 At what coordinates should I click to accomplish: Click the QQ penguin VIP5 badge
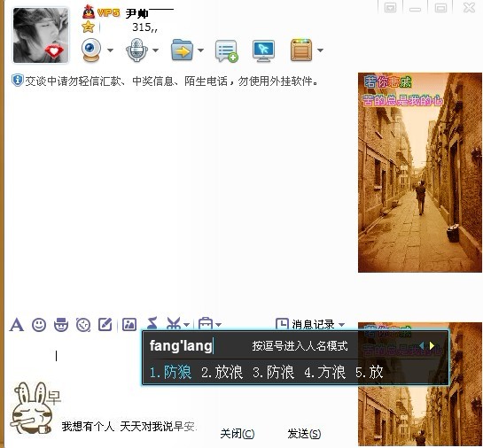click(x=101, y=12)
